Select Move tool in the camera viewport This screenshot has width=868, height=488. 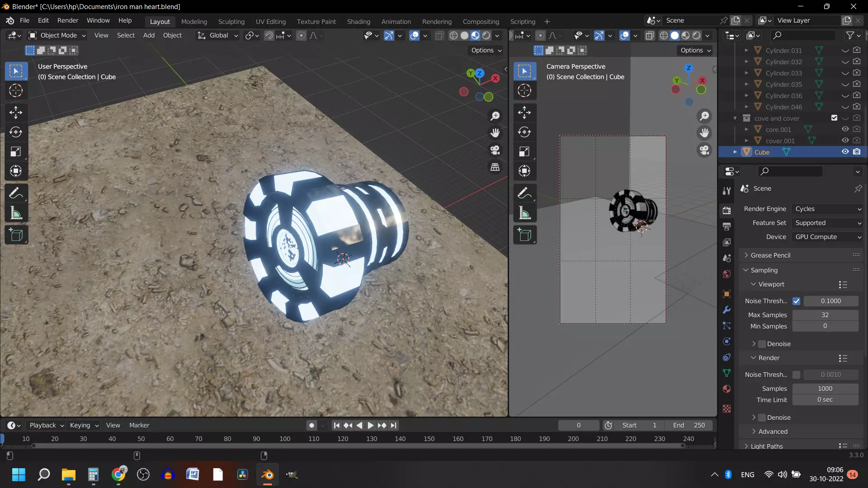(x=524, y=113)
